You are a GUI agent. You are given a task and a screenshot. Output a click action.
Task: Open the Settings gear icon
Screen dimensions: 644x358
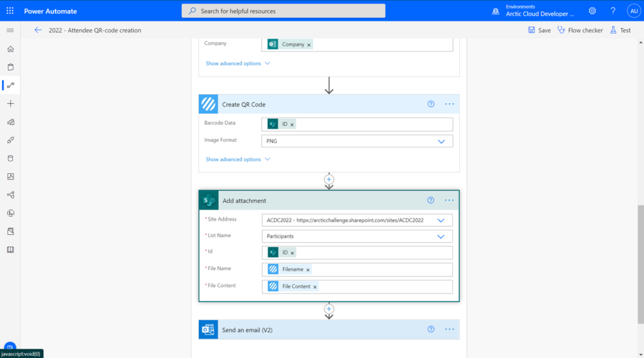(x=592, y=11)
